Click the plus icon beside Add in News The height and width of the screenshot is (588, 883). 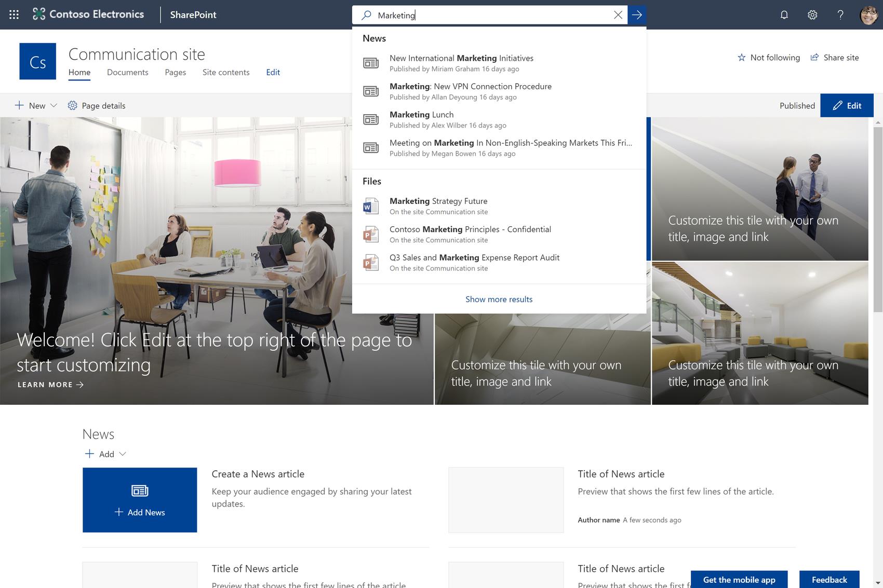[89, 454]
